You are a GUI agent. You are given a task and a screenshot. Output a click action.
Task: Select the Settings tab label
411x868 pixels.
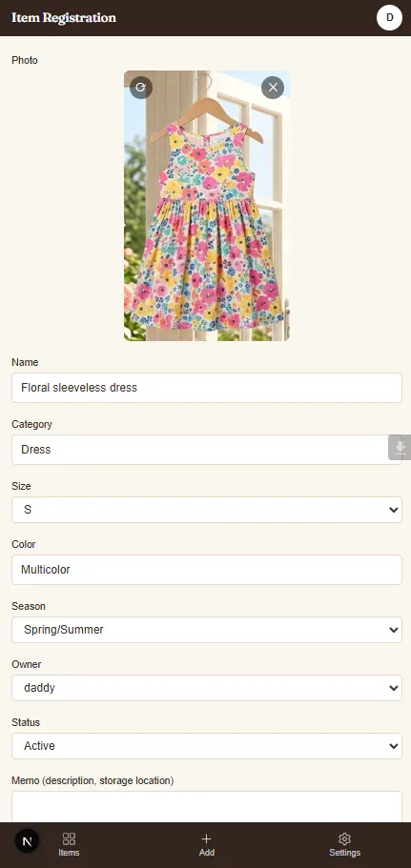click(x=344, y=853)
